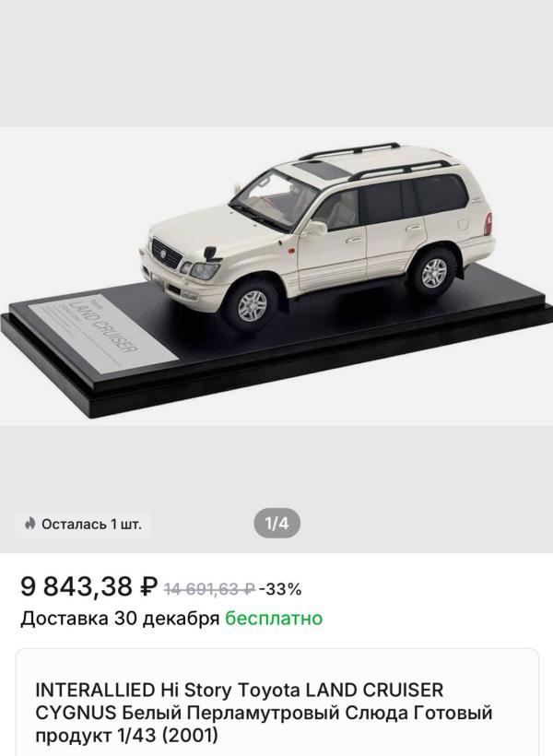Tap the crossed-out old price 14 691,63 ₽

210,589
